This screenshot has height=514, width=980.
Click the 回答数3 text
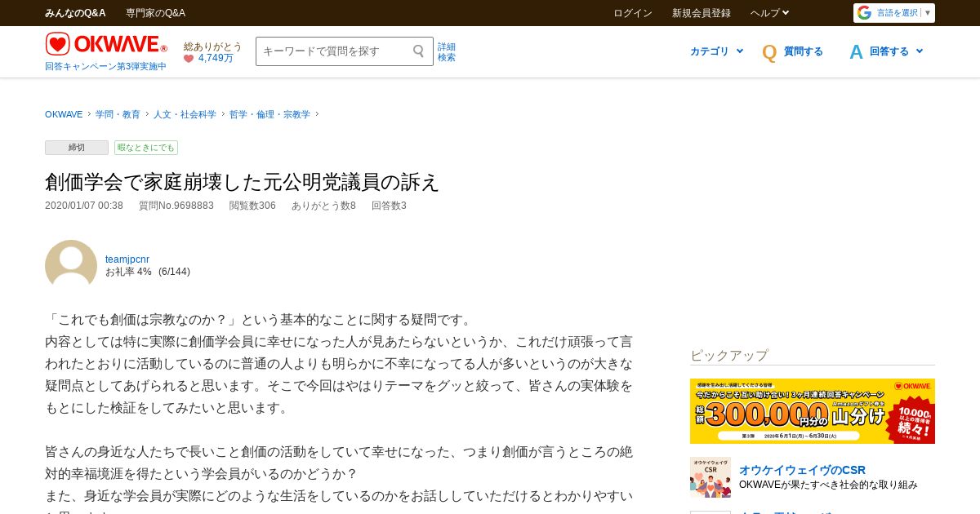tap(389, 206)
